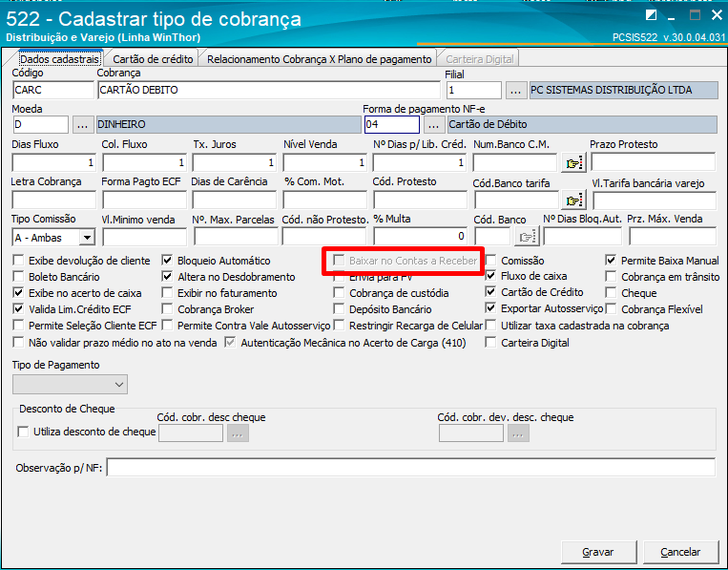Click the Observação p/ NF text field
The height and width of the screenshot is (570, 728).
click(411, 467)
